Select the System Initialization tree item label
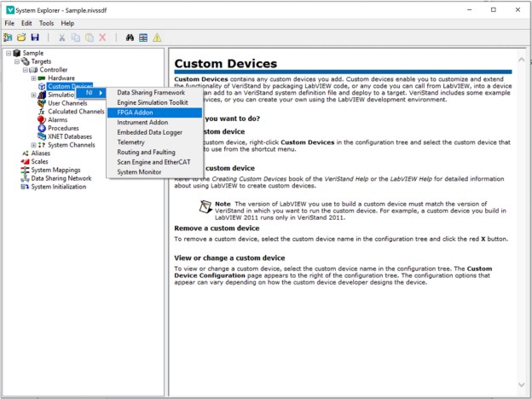Image resolution: width=532 pixels, height=399 pixels. pyautogui.click(x=58, y=187)
